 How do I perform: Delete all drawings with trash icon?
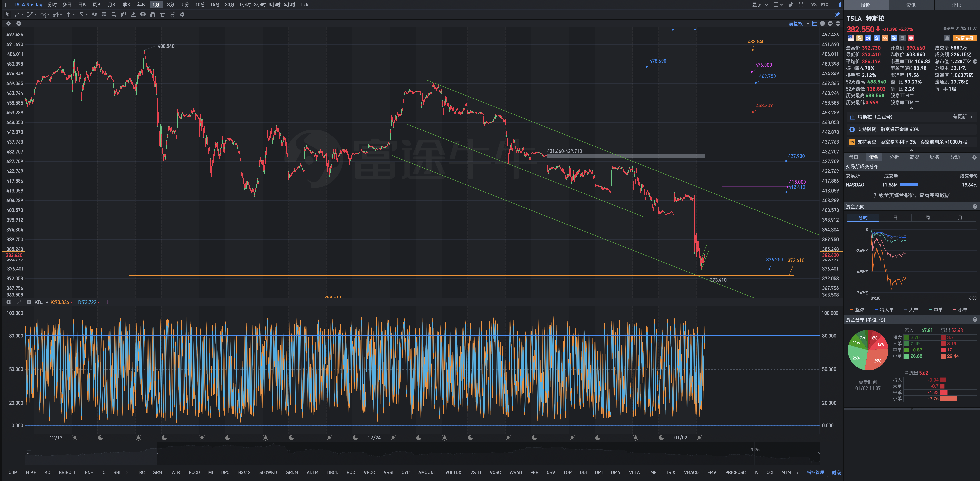(162, 14)
